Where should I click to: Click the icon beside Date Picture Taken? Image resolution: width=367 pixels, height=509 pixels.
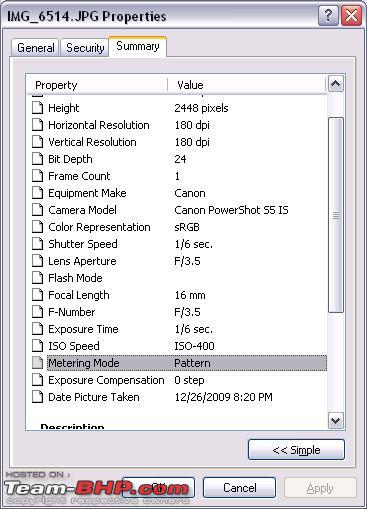37,397
